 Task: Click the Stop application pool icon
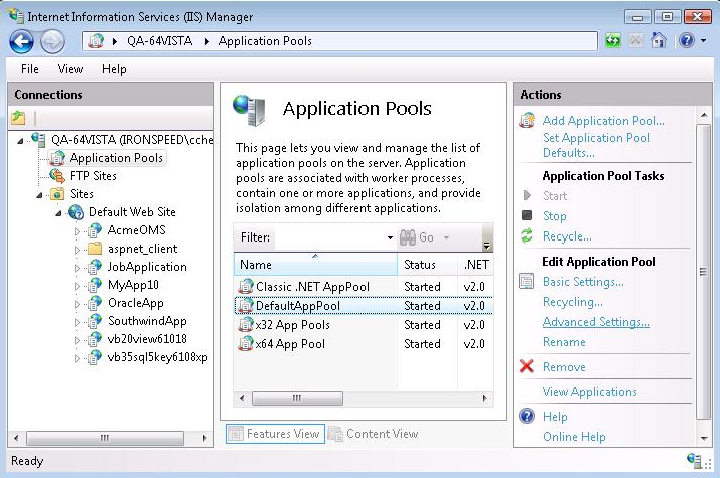pos(527,215)
